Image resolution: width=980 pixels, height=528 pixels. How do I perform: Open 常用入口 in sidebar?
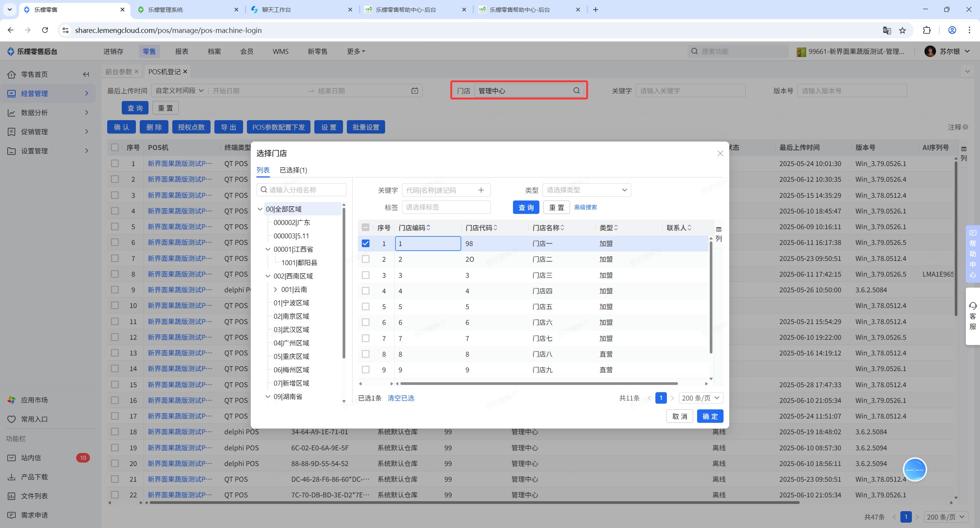pos(34,419)
